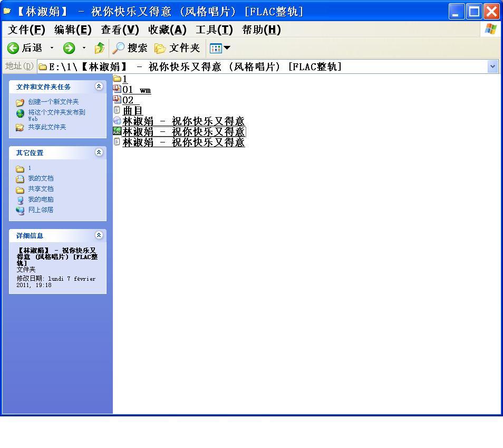Screen dimensions: 503x448
Task: Open 我的电脑 link
Action: click(x=41, y=199)
